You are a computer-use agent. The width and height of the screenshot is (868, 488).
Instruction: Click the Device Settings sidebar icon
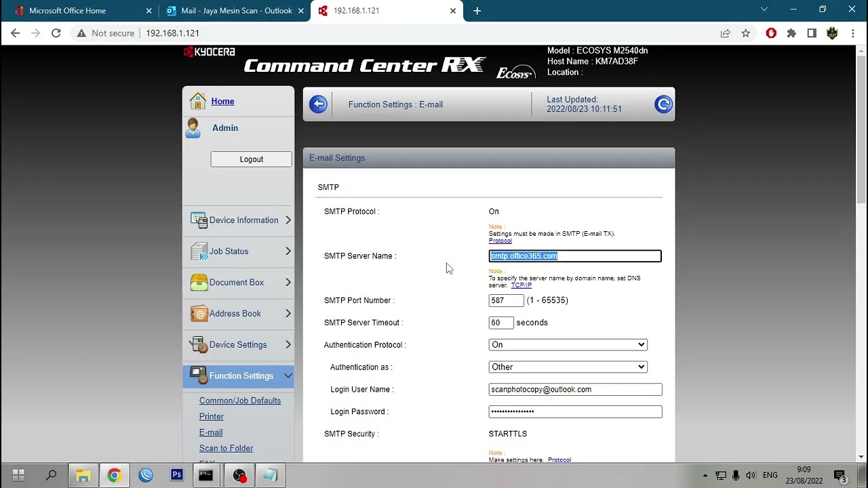coord(199,345)
